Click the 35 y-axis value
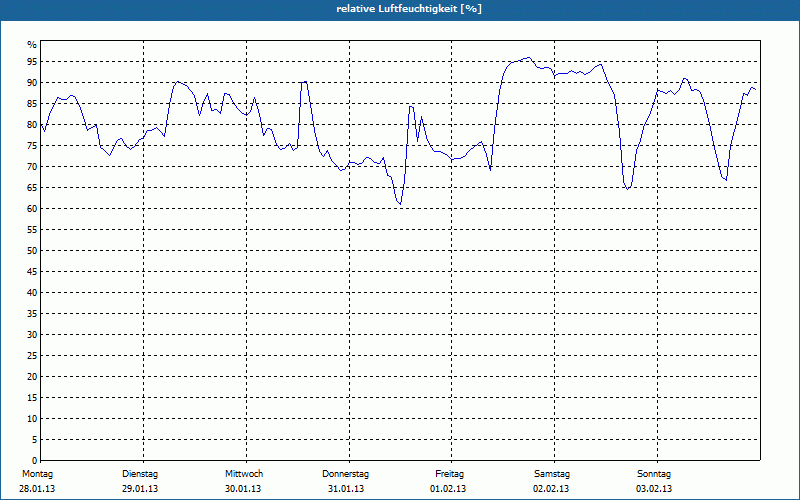Image resolution: width=800 pixels, height=500 pixels. 32,314
